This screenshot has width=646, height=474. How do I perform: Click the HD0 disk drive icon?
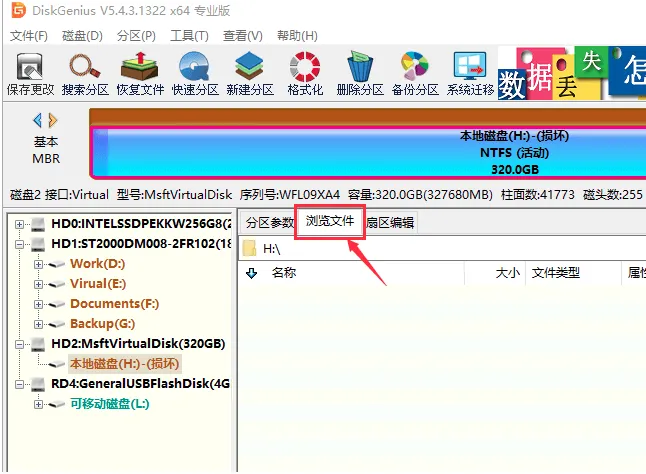point(38,224)
